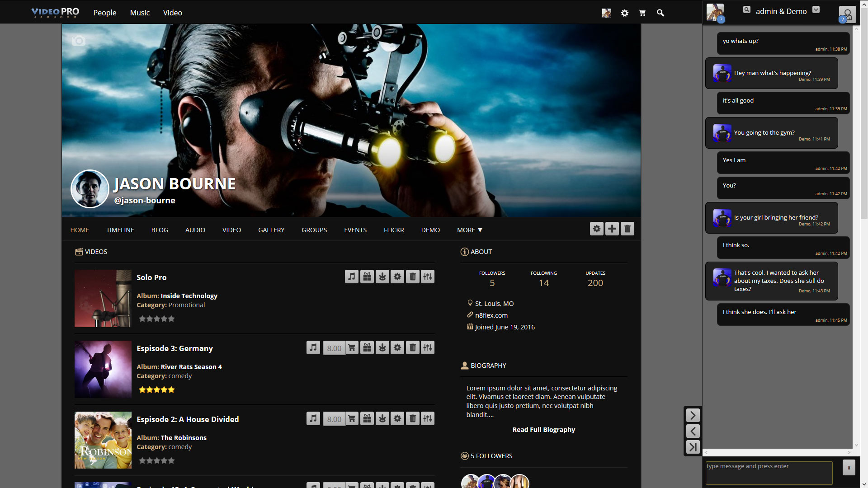The width and height of the screenshot is (868, 488).
Task: Click music note icon for Espisode 3: Germany
Action: click(313, 347)
